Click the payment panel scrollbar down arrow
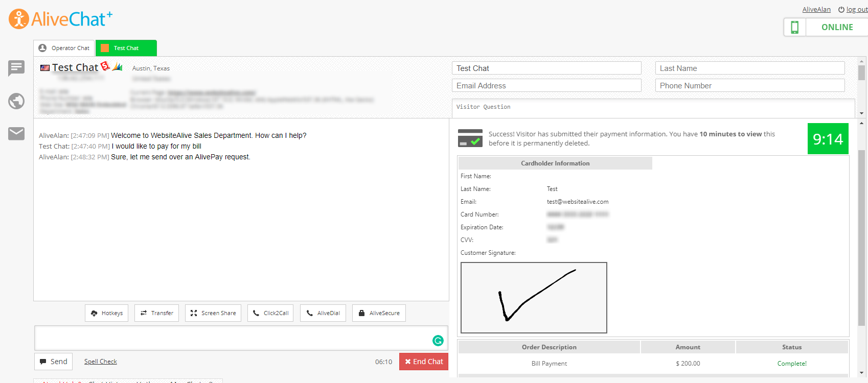Screen dimensions: 868x383 [x=862, y=373]
